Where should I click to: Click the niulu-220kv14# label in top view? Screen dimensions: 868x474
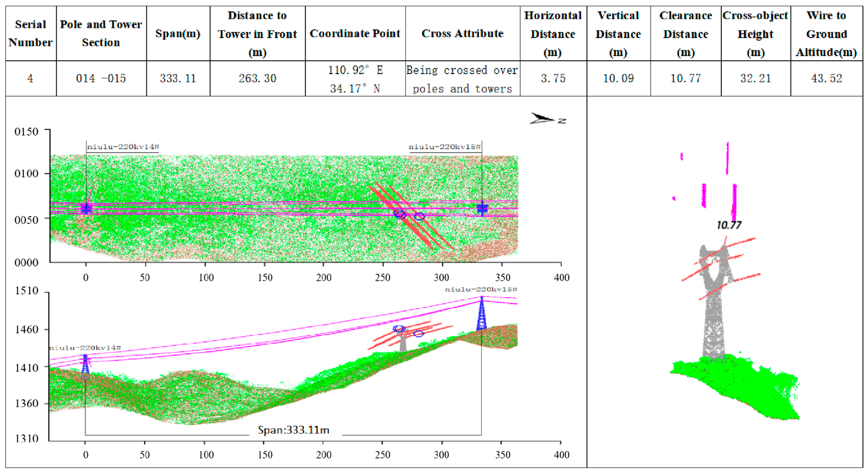[123, 147]
